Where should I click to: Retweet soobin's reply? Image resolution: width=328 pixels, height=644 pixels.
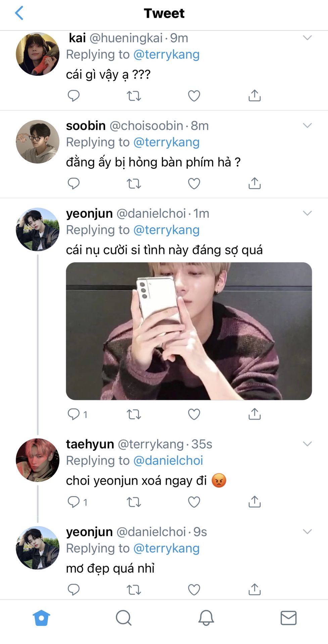[x=134, y=184]
